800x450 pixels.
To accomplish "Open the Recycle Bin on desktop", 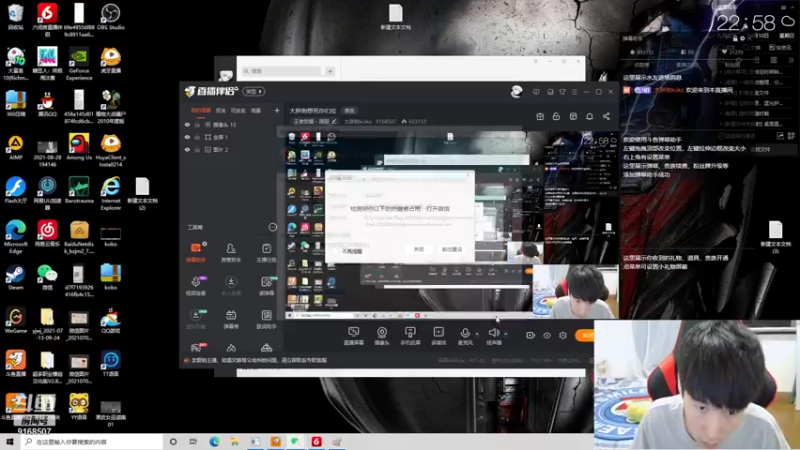I will (15, 17).
